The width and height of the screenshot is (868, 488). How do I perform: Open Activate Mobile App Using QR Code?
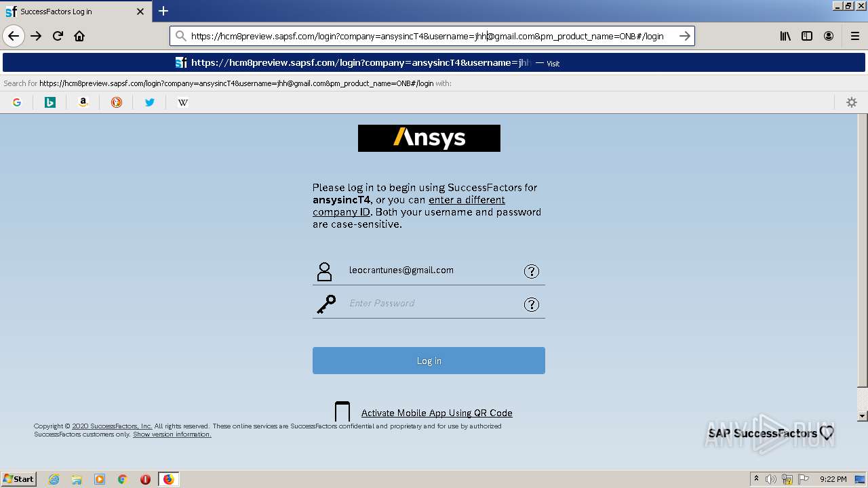tap(437, 413)
